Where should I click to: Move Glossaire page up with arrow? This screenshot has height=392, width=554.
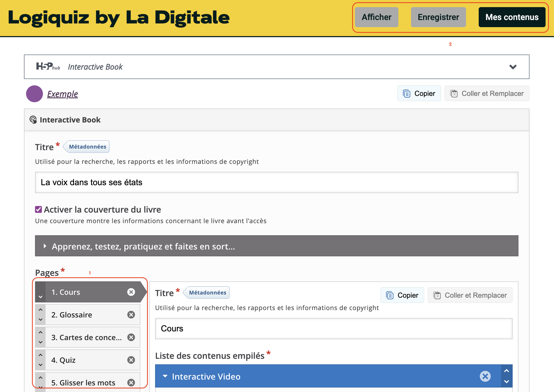click(x=41, y=310)
